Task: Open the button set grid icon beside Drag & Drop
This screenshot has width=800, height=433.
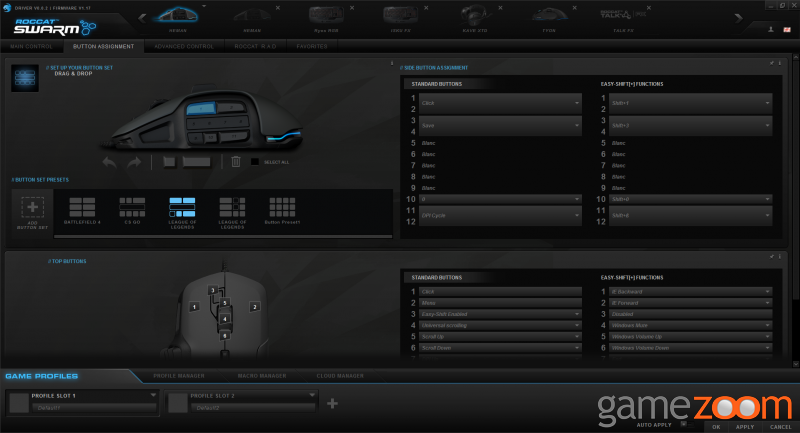Action: coord(24,78)
